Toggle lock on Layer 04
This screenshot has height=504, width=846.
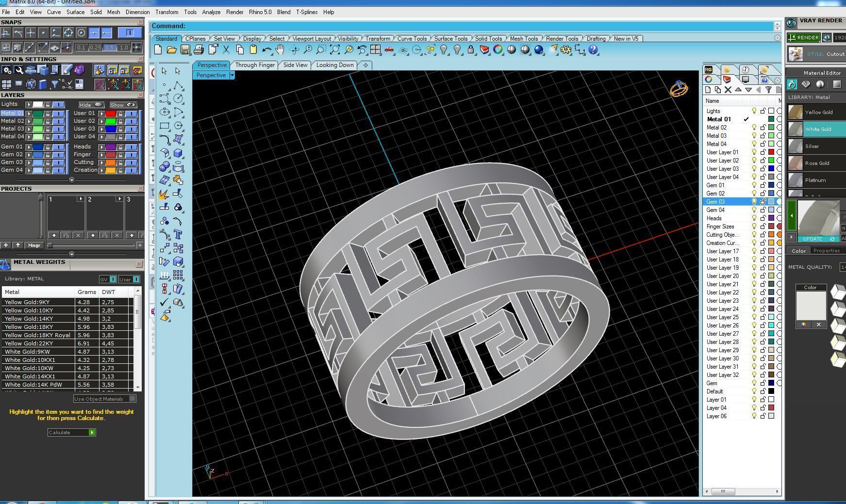point(763,408)
